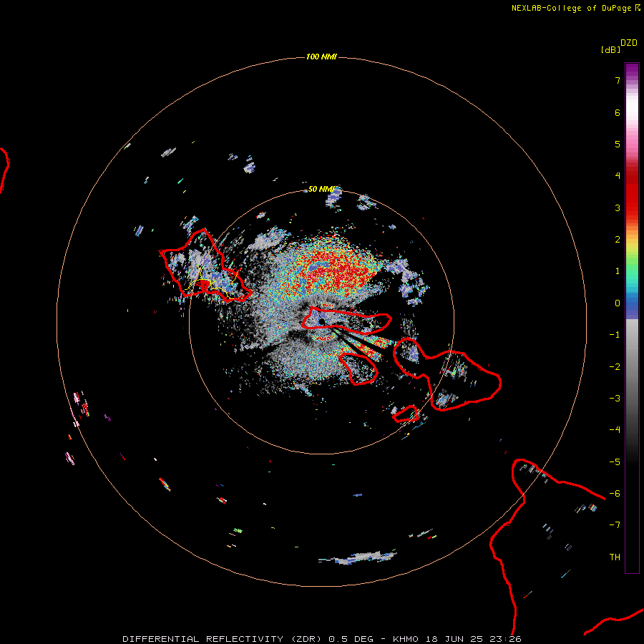The image size is (644, 644).
Task: Click the -3 value on color scale
Action: click(x=615, y=399)
